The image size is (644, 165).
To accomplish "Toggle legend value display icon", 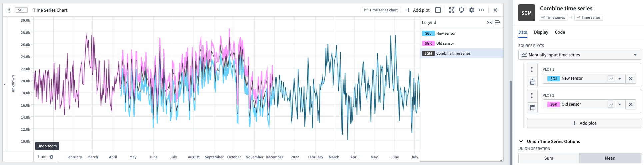I will pyautogui.click(x=490, y=22).
